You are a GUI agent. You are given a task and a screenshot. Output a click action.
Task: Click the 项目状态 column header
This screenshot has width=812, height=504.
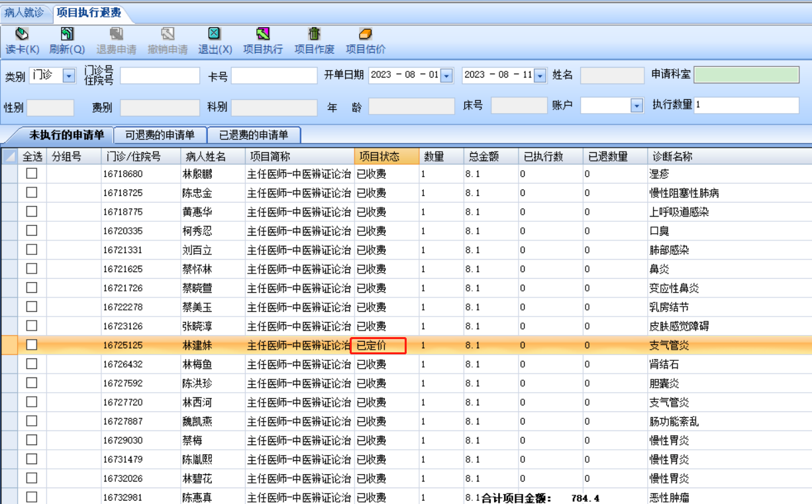(x=387, y=156)
